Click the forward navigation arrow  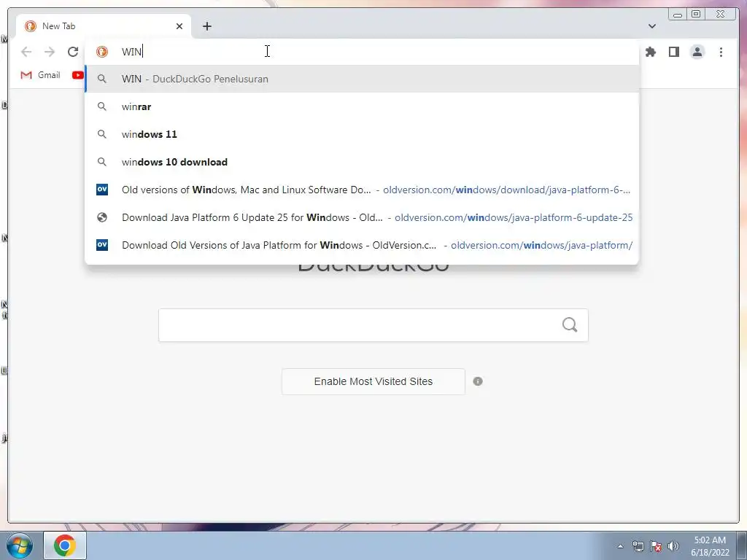coord(50,52)
